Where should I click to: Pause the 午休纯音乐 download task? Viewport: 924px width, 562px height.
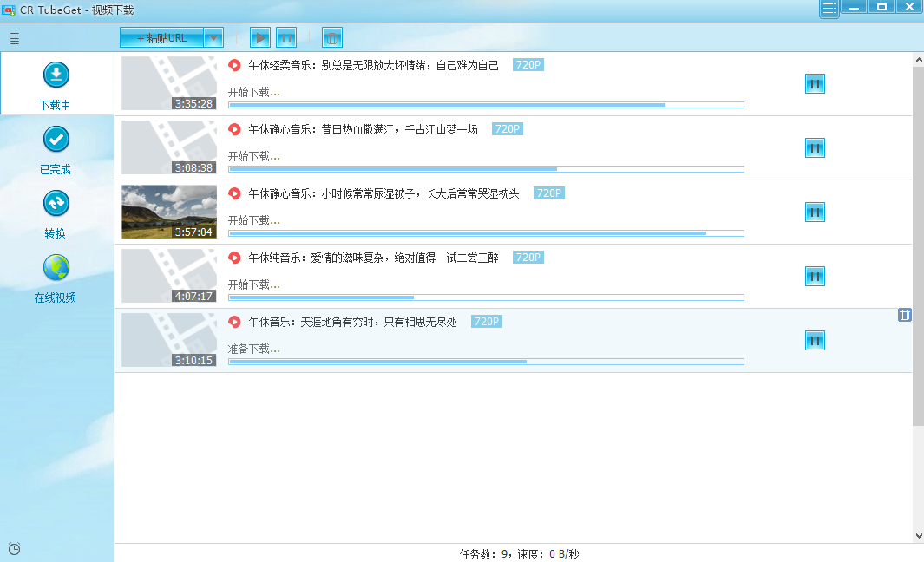click(x=815, y=276)
